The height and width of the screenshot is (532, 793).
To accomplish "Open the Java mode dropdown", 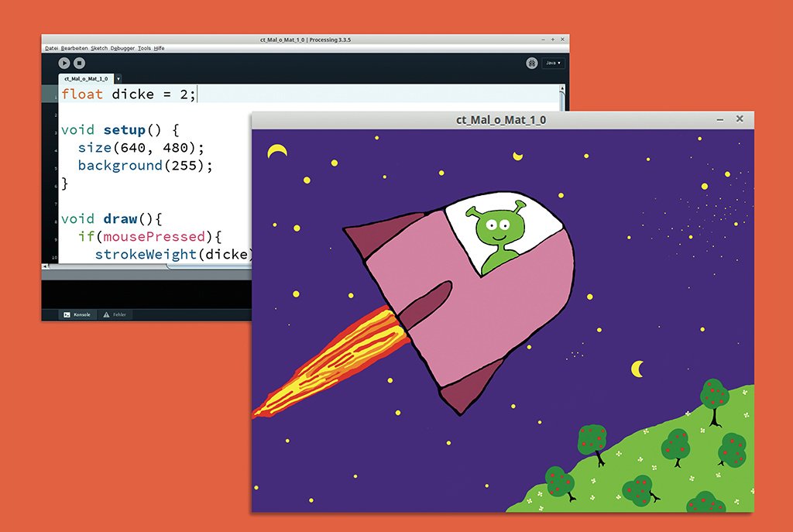I will pos(553,63).
